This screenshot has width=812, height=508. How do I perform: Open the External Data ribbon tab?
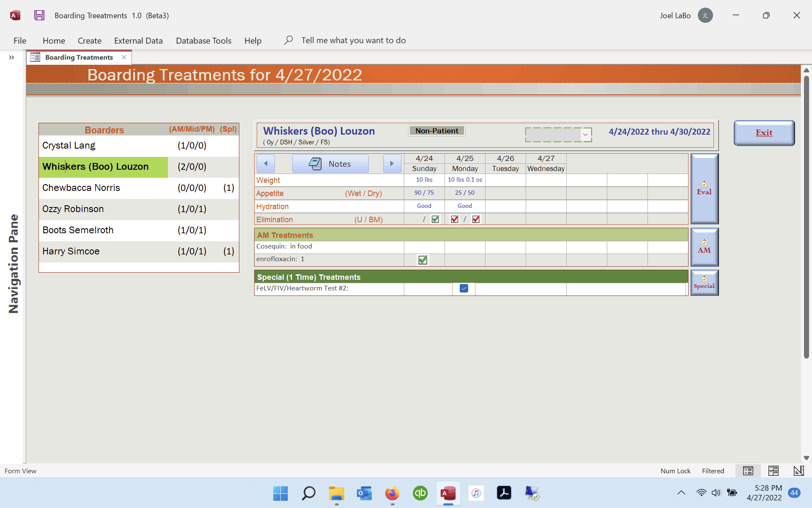pos(138,41)
